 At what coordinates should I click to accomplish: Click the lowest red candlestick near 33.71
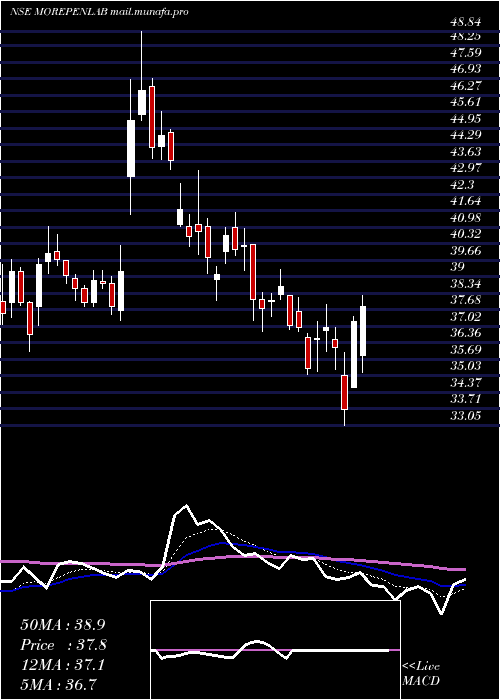pos(345,392)
